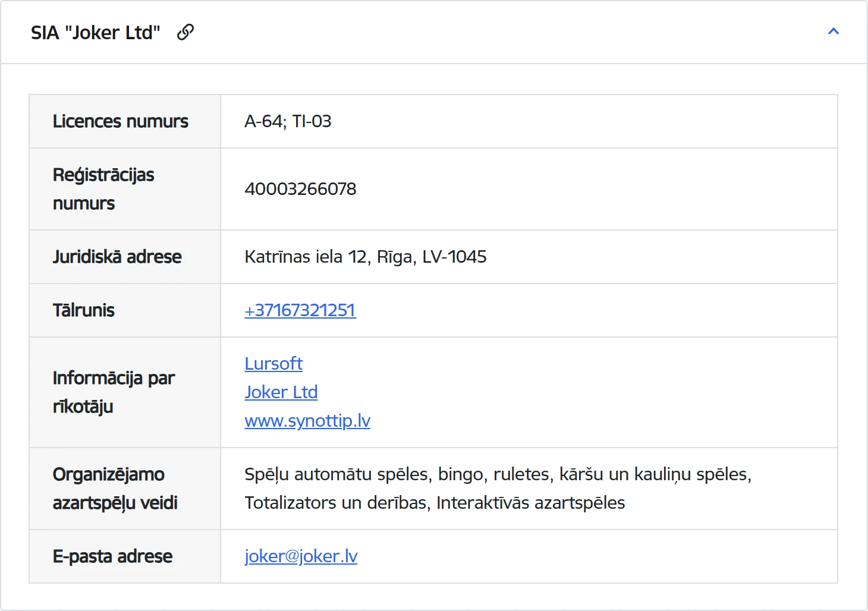Click the E-pasta adrese label
This screenshot has height=611, width=868.
[112, 556]
